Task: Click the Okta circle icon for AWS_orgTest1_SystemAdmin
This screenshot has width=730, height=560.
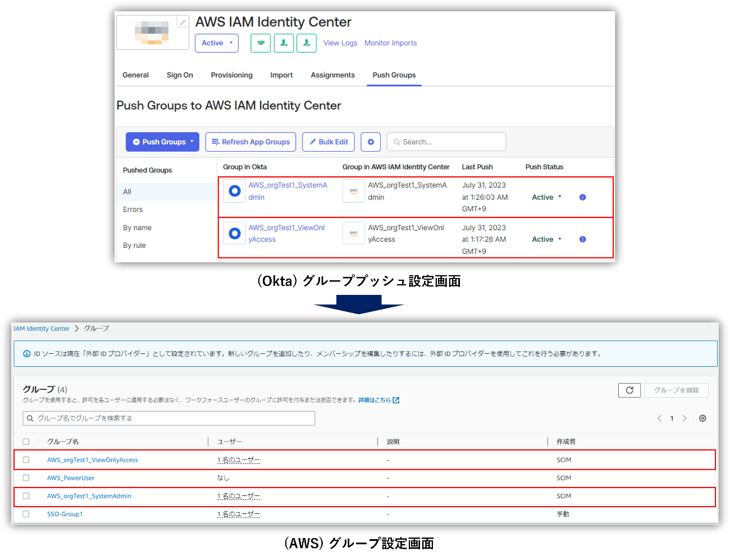Action: [235, 191]
